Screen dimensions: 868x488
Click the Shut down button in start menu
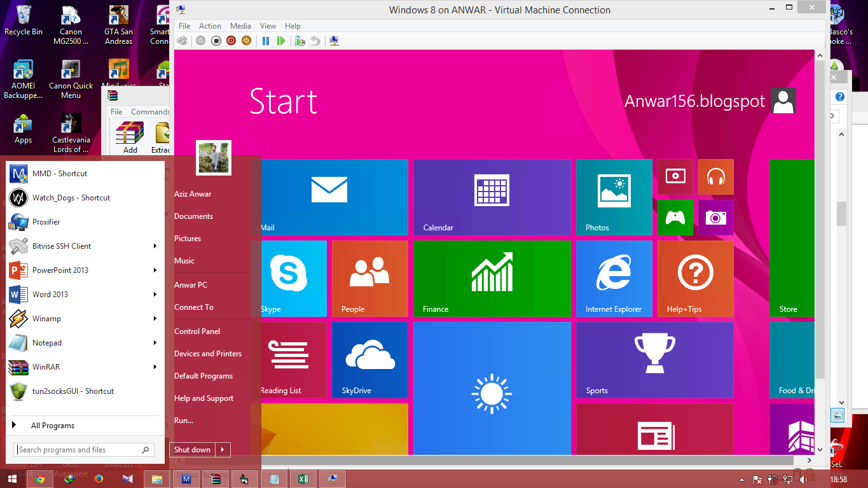[192, 450]
